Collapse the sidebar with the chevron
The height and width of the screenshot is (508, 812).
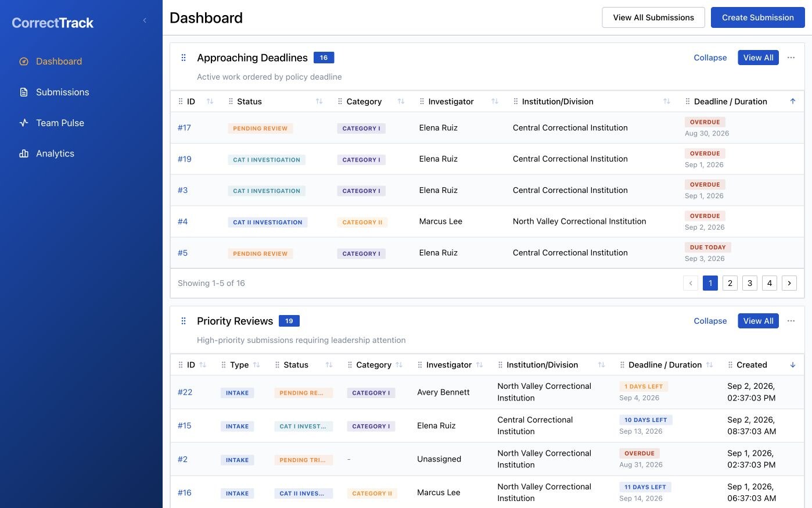pyautogui.click(x=145, y=20)
